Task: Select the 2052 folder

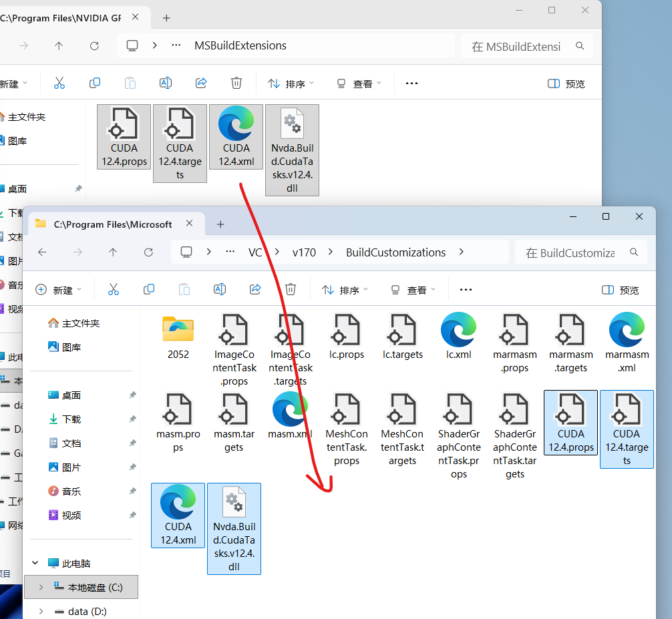Action: 178,337
